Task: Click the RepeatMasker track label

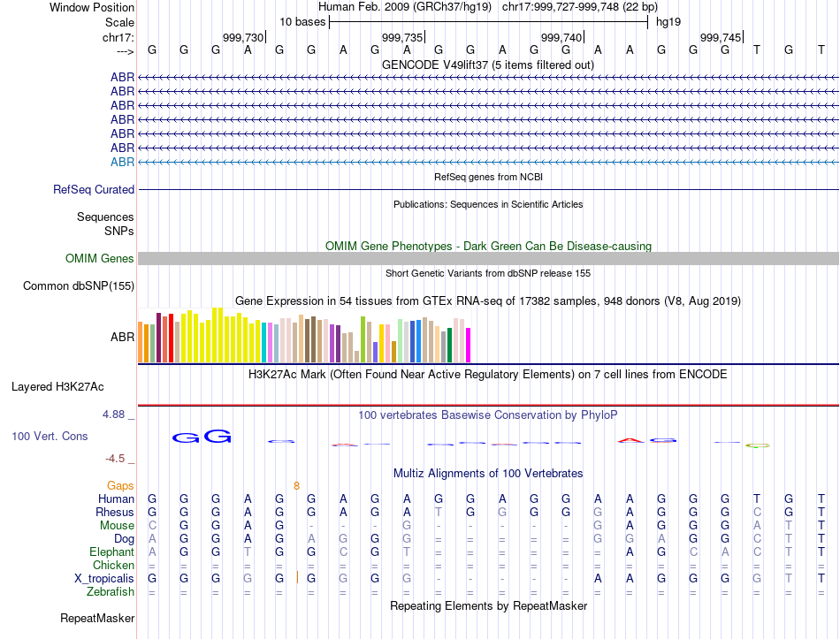Action: point(97,619)
